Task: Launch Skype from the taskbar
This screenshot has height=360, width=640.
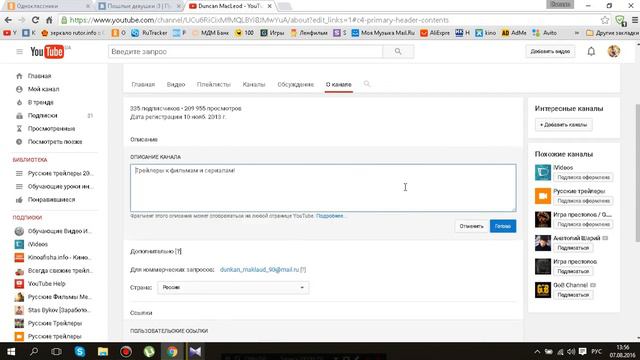Action: 80,351
